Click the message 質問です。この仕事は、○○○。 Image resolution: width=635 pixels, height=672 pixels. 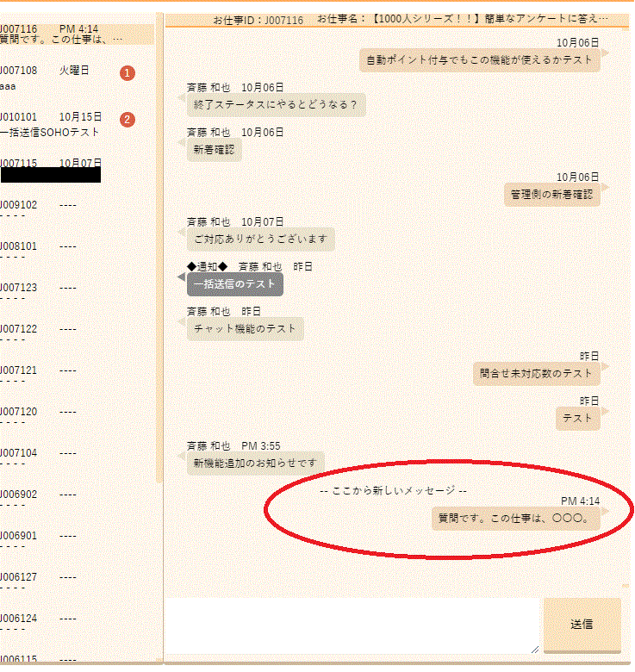point(516,519)
